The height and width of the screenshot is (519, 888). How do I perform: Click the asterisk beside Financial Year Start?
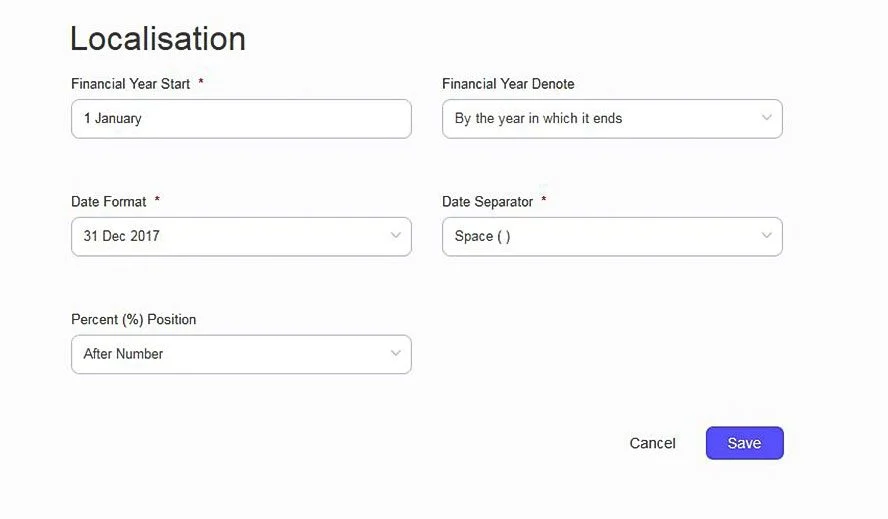coord(201,83)
